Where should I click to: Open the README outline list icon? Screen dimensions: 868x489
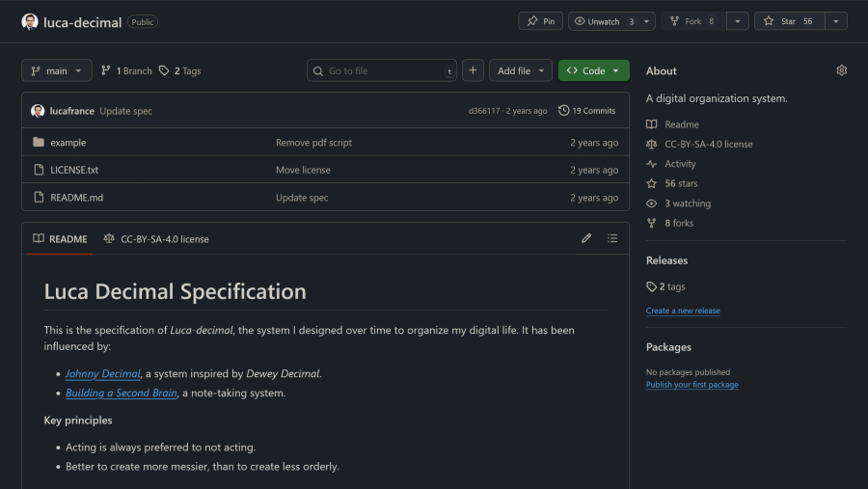pyautogui.click(x=612, y=238)
